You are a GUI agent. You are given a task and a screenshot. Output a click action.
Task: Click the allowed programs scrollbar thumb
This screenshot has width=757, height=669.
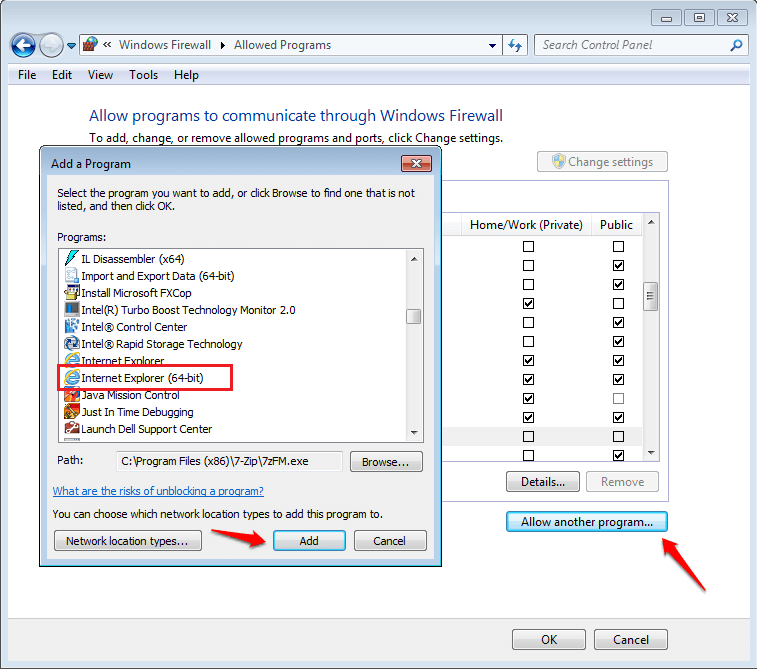click(x=651, y=296)
